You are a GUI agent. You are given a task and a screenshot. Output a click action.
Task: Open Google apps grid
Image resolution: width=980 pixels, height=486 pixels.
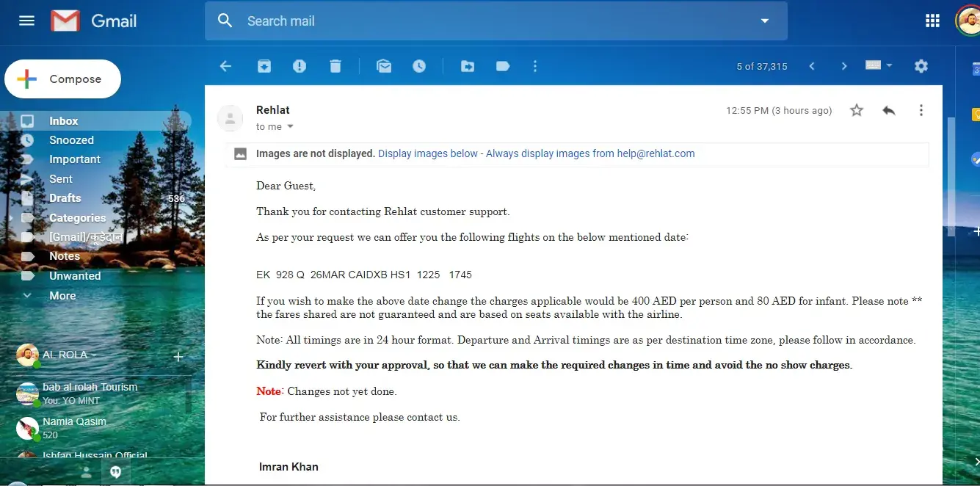click(932, 21)
